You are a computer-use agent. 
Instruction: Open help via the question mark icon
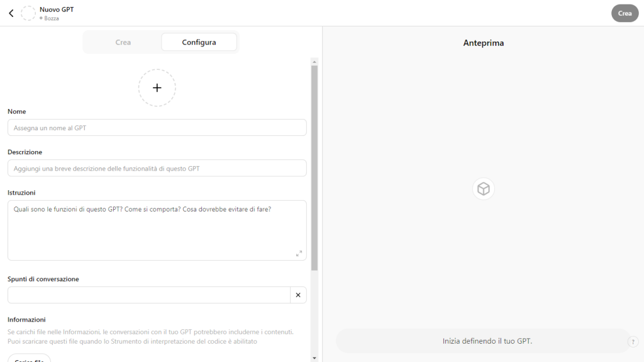coord(633,342)
